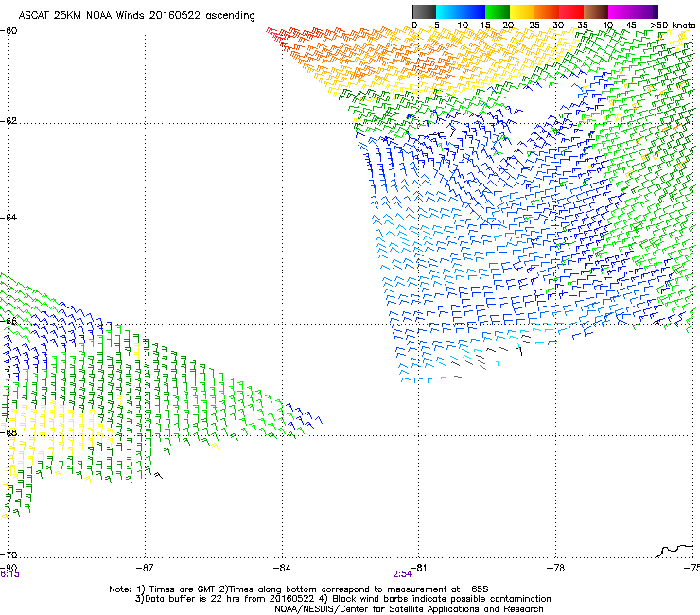Click the "-62" latitude label
This screenshot has width=700, height=615.
click(x=9, y=121)
